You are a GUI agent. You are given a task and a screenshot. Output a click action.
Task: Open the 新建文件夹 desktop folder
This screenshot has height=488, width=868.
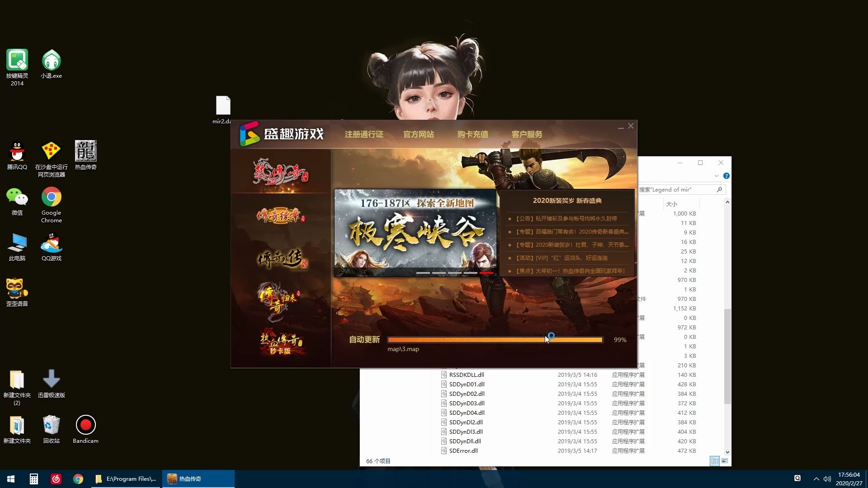(x=17, y=429)
